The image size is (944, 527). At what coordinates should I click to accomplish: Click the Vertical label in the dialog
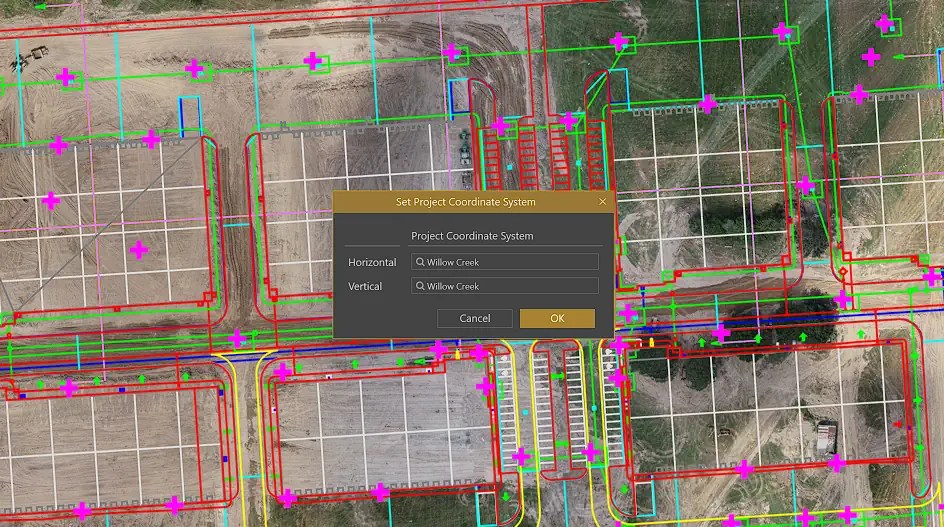coord(365,286)
